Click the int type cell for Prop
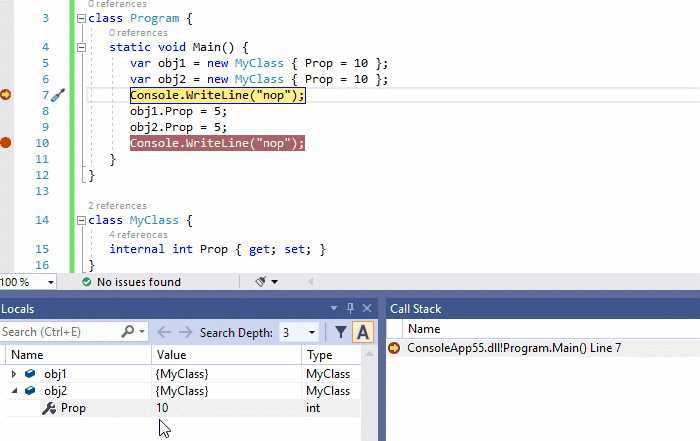700x441 pixels. 331,408
